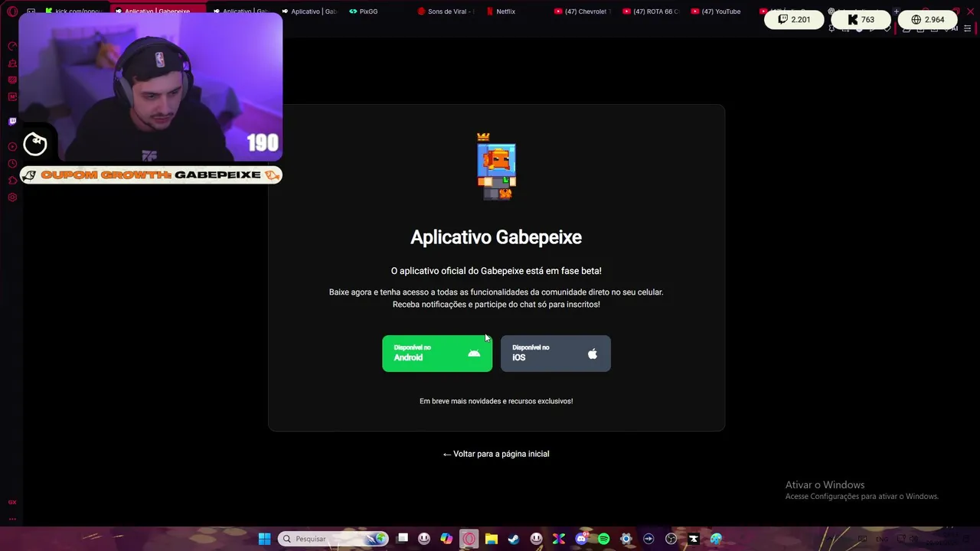
Task: Click the Pesquisar taskbar search box
Action: pyautogui.click(x=333, y=539)
